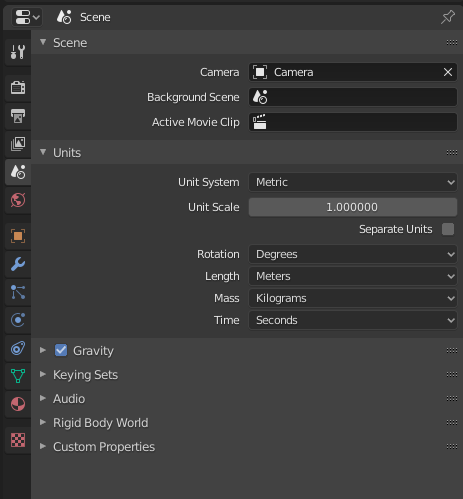463x499 pixels.
Task: Open the World properties tab
Action: [18, 200]
